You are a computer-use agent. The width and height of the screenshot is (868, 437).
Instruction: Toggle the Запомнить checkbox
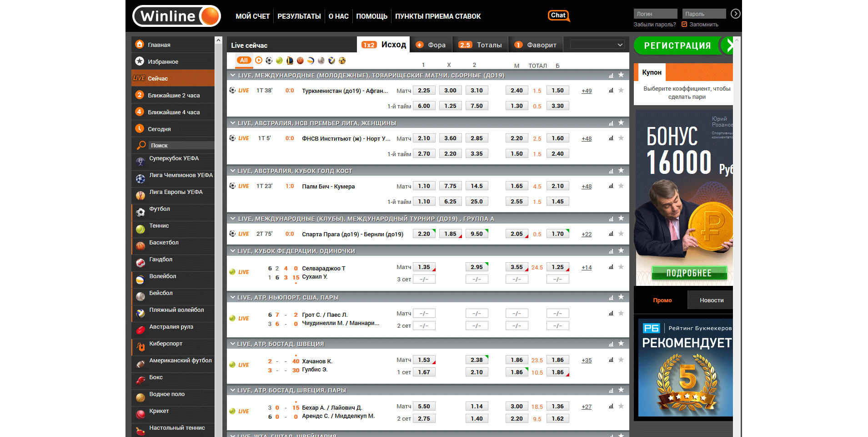click(684, 24)
